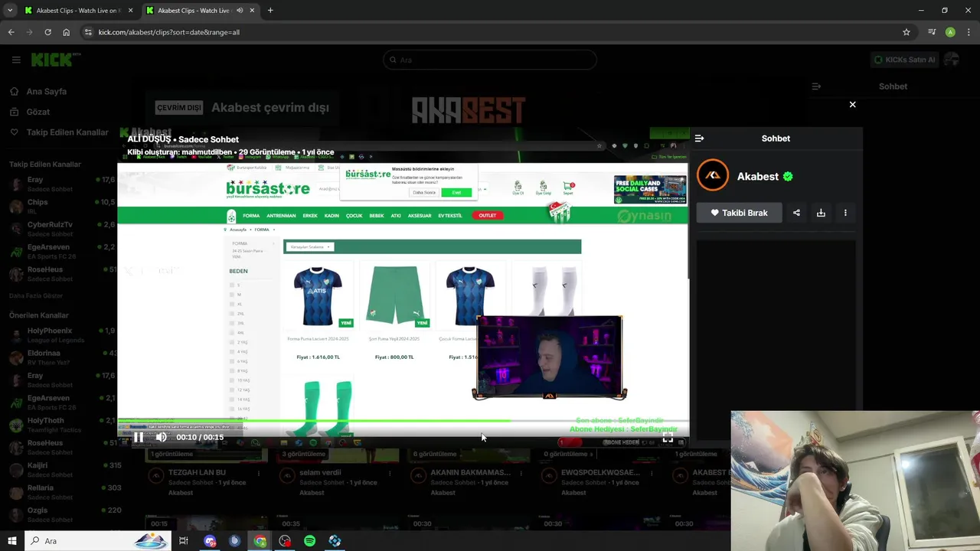This screenshot has width=980, height=551.
Task: Seek along the green clip progress bar
Action: (403, 420)
